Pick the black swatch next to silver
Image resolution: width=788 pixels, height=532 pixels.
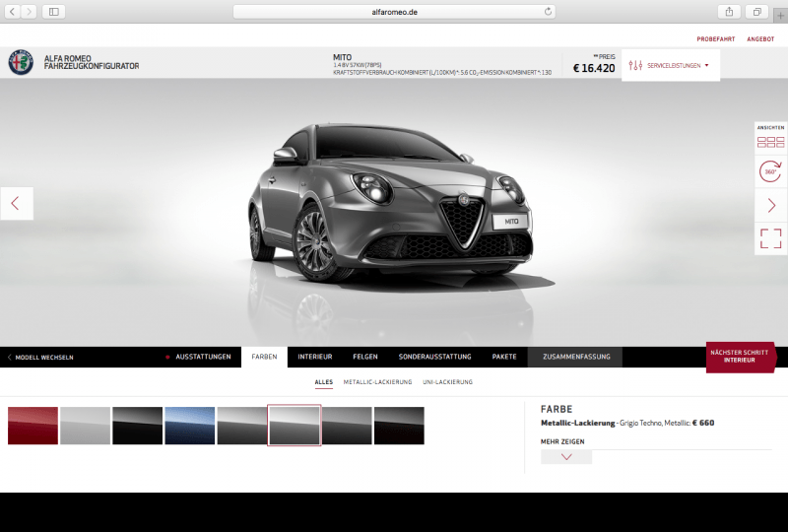coord(137,426)
